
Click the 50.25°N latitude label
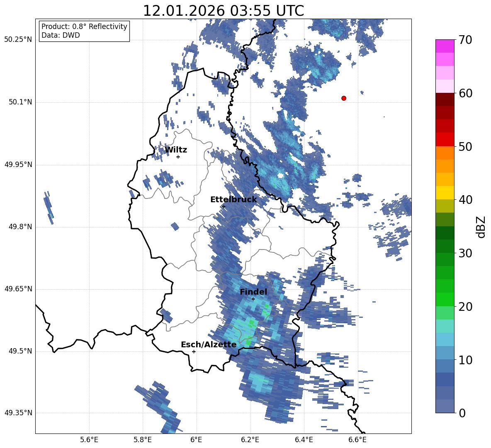[18, 40]
